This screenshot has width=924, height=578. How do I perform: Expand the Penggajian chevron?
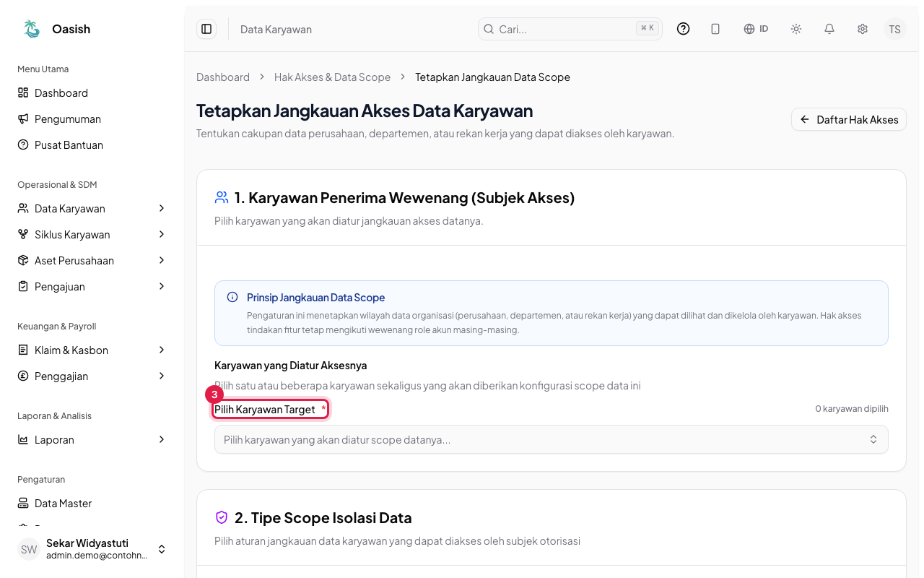tap(162, 376)
